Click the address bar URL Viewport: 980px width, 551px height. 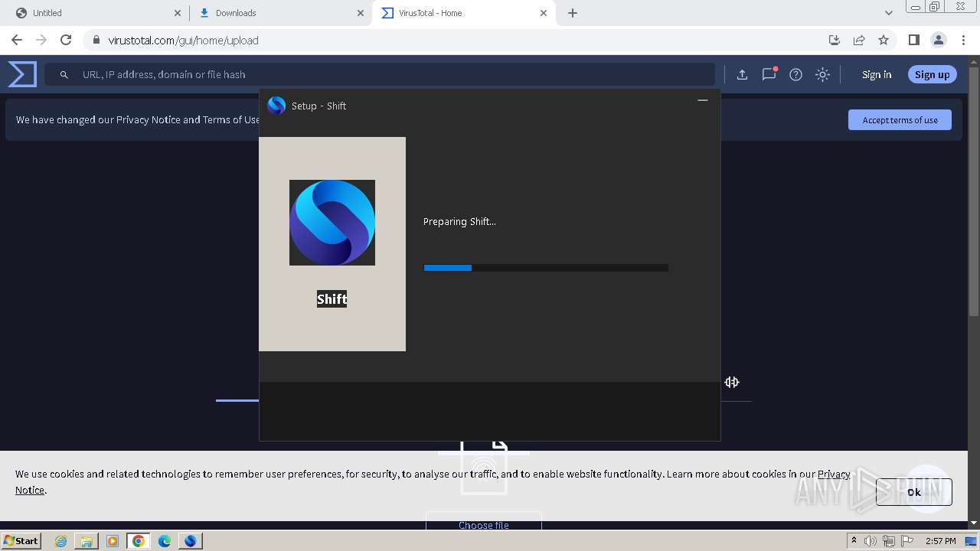[x=183, y=41]
